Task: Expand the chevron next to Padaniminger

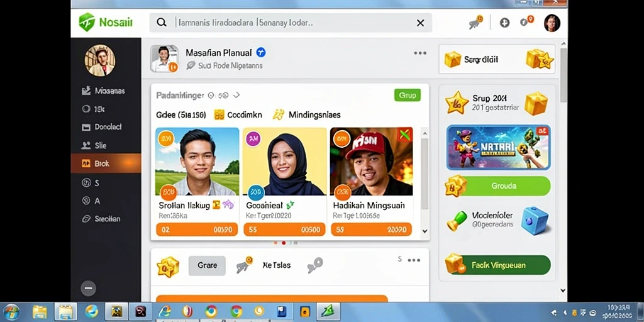Action: [236, 96]
